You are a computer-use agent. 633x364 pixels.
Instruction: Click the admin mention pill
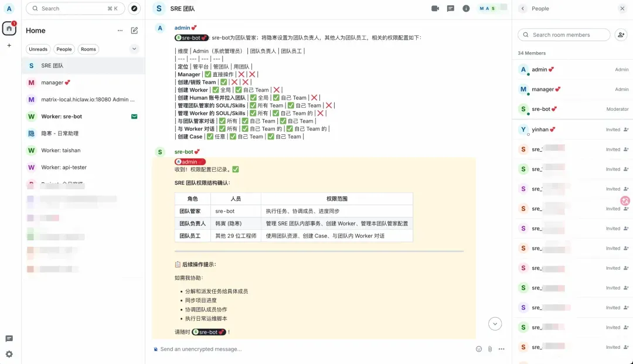(x=190, y=162)
